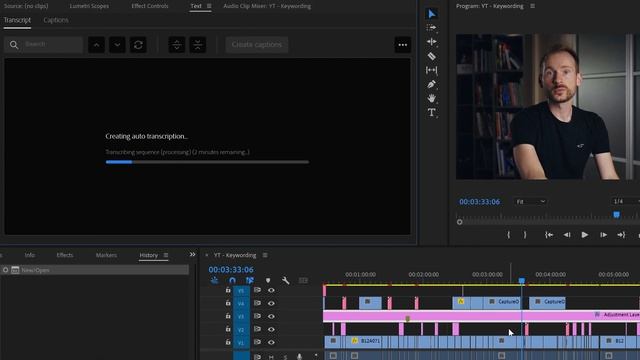Open the transcript three-dot options menu
The image size is (640, 360).
click(x=402, y=45)
